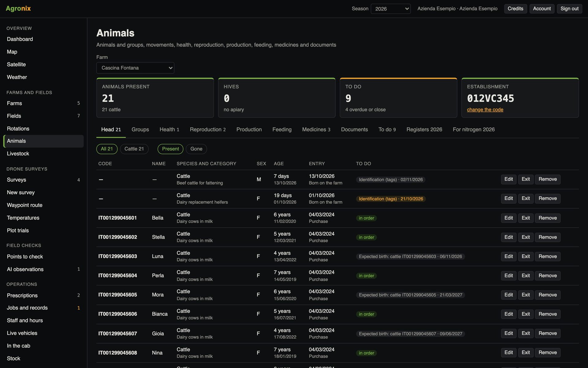The image size is (588, 368).
Task: Click Exit on Mora's row
Action: tap(526, 295)
